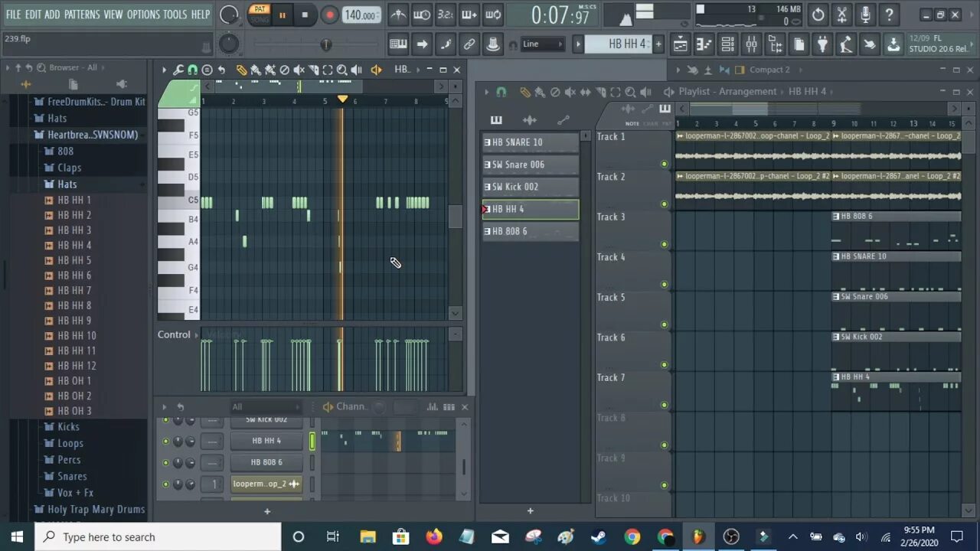
Task: Open the PATTERNS menu
Action: click(x=82, y=15)
